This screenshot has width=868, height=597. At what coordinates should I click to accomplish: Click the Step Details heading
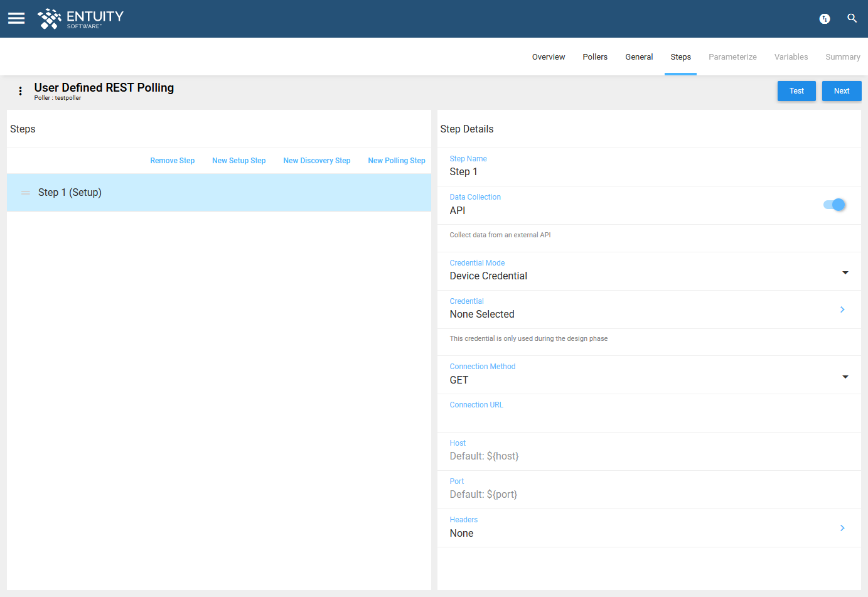click(467, 129)
